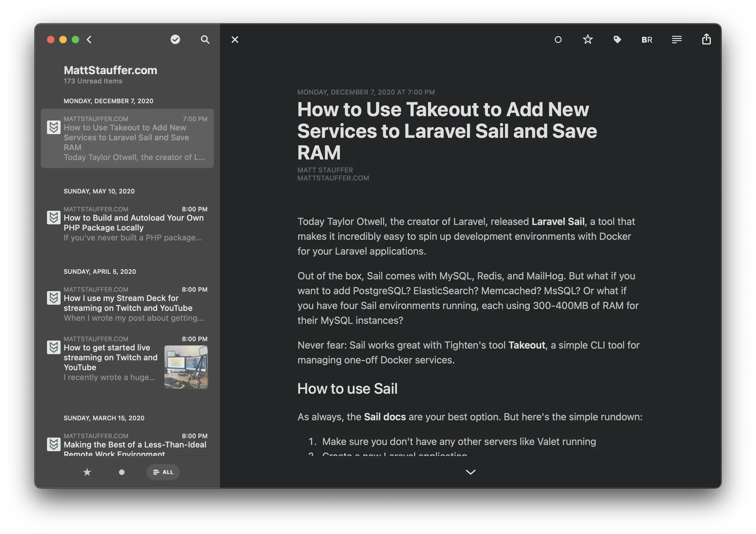Click the Monday, December 7, 2020 date header
This screenshot has height=534, width=756.
click(108, 101)
